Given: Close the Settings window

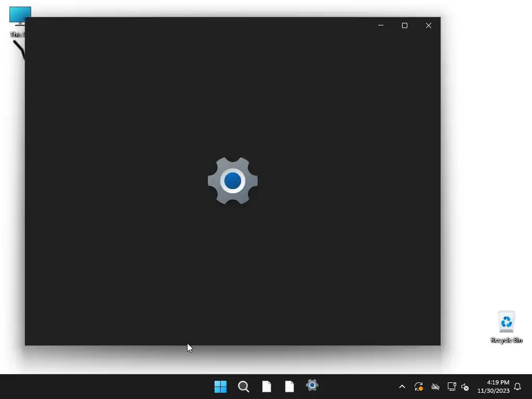Looking at the screenshot, I should click(x=429, y=25).
